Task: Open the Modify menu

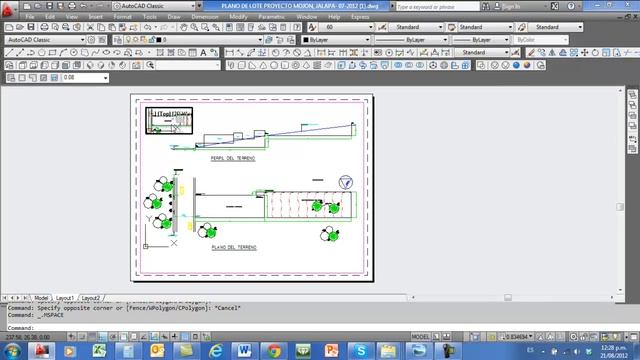Action: pos(238,17)
